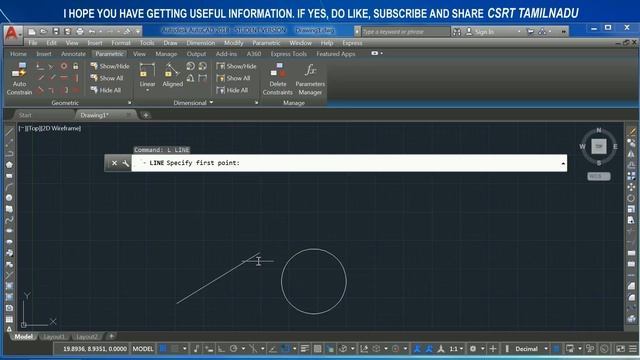Image resolution: width=640 pixels, height=360 pixels.
Task: Switch to the Layout1 tab
Action: (54, 337)
